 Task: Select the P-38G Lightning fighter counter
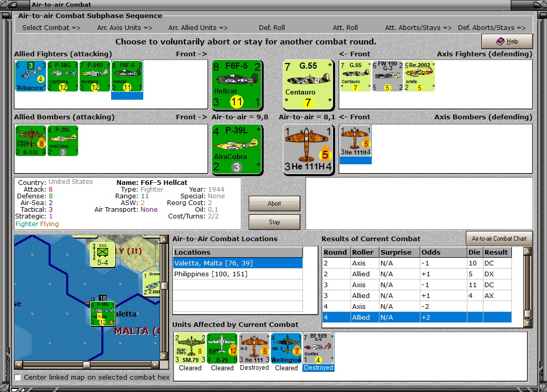63,76
